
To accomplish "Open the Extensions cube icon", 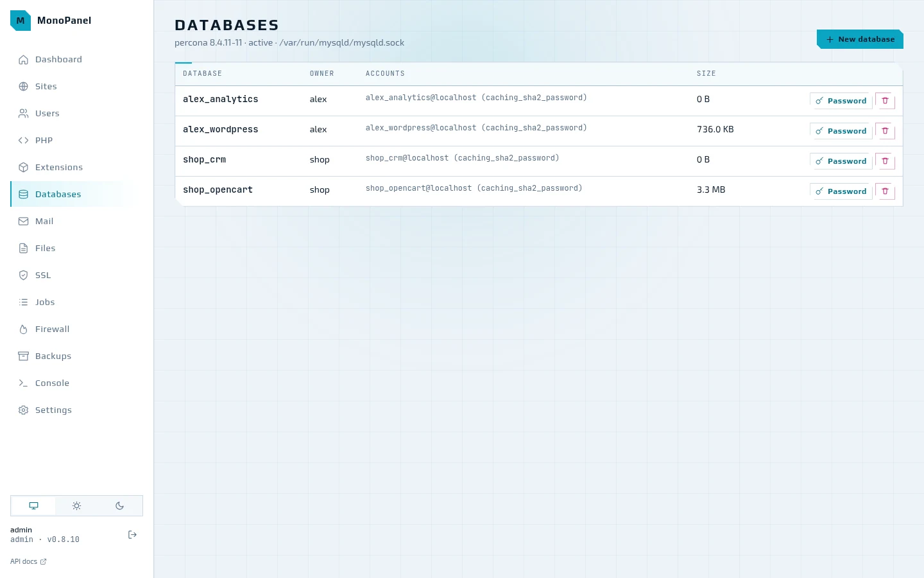I will click(x=24, y=168).
